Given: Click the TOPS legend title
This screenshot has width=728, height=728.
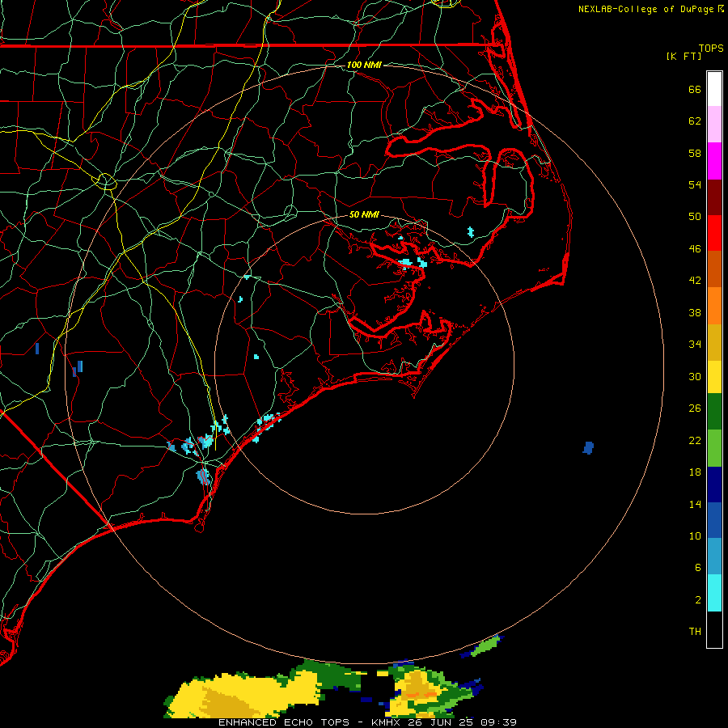Looking at the screenshot, I should tap(711, 48).
